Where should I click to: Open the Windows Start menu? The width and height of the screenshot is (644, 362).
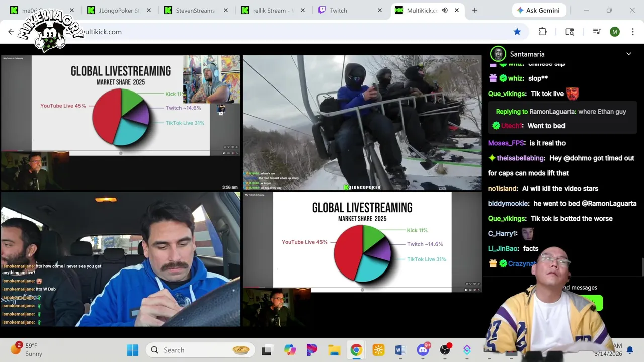[133, 350]
